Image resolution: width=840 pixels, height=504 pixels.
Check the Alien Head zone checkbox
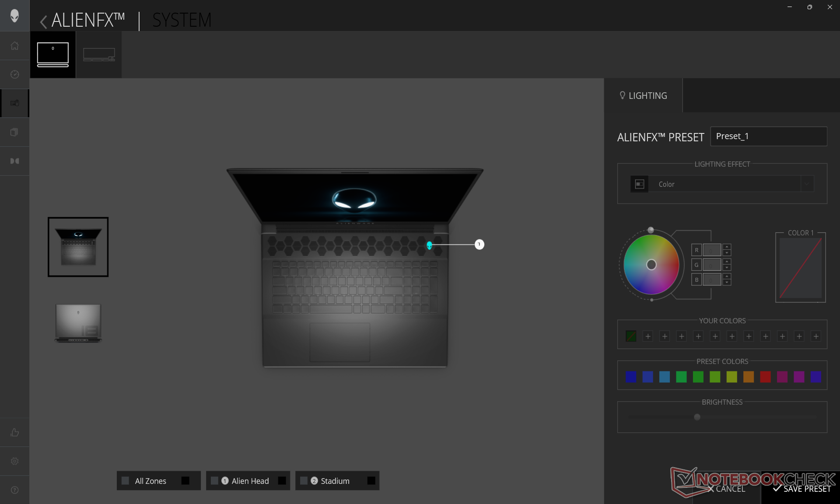[214, 481]
